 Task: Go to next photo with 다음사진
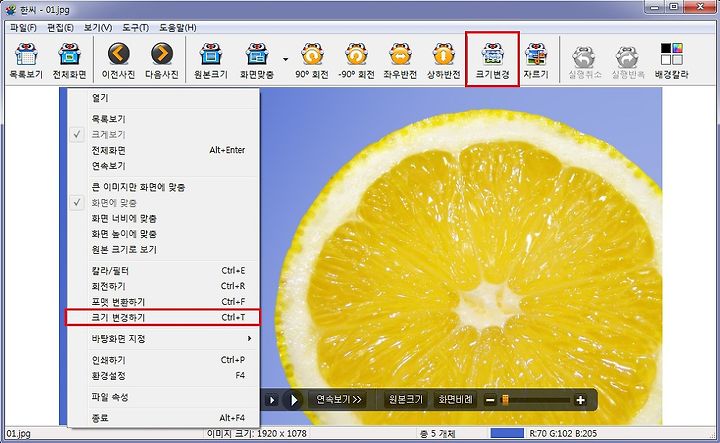[x=162, y=61]
